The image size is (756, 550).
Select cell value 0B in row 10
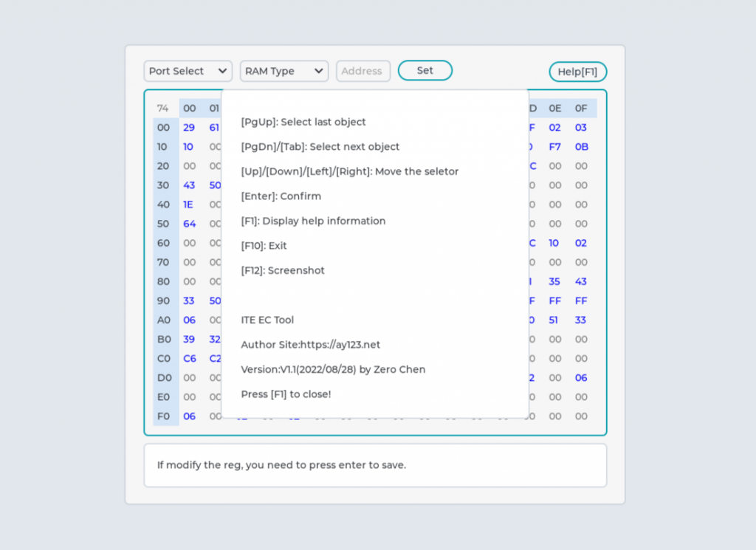[581, 147]
